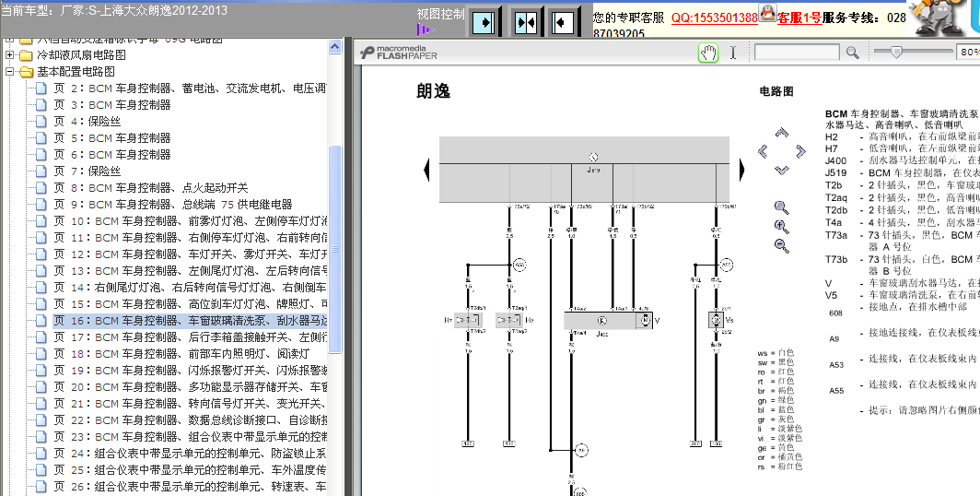Open 页 19:闪烁报警灯开关 page
The height and width of the screenshot is (496, 980).
point(190,371)
